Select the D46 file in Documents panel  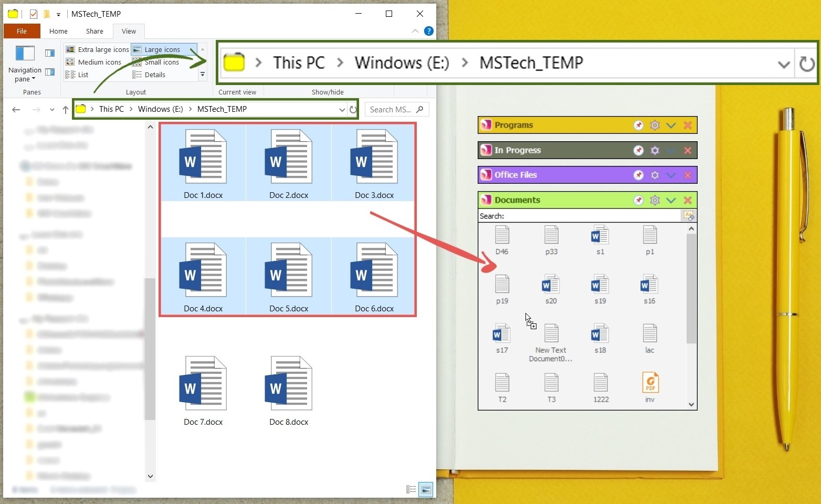pyautogui.click(x=502, y=240)
